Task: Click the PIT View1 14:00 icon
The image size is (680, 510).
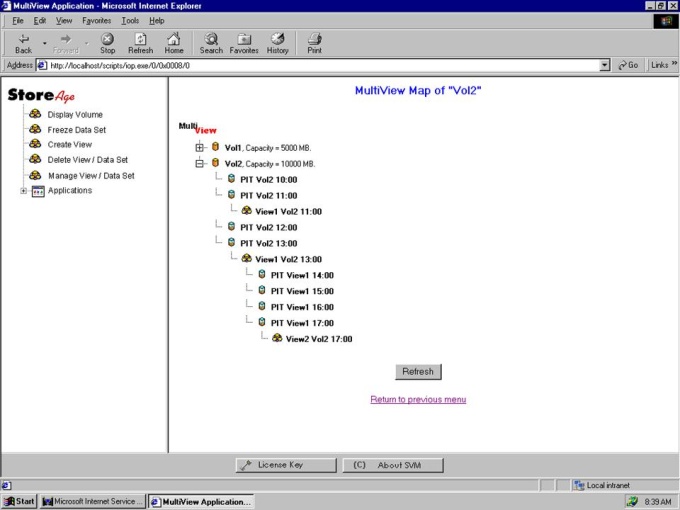Action: coord(262,274)
